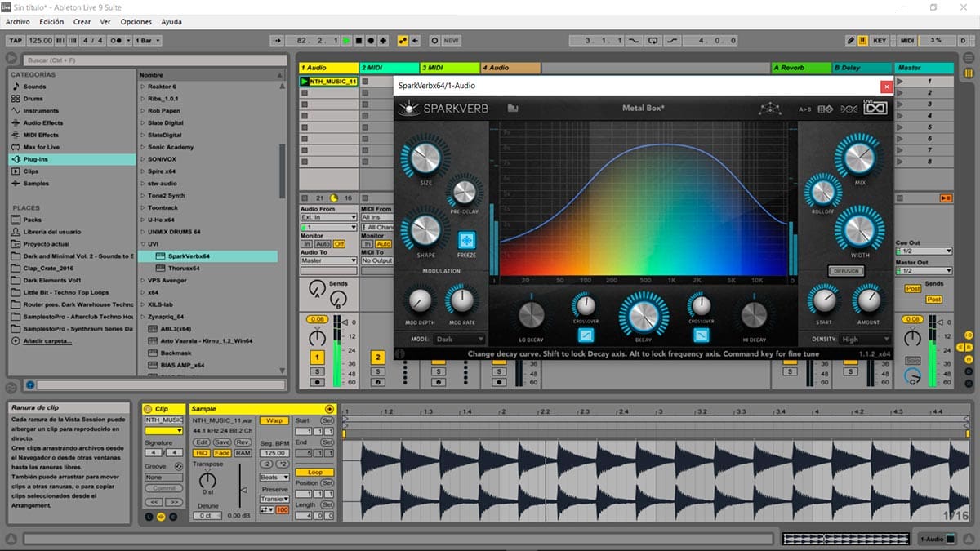Click the sample Edit button
The image size is (980, 551).
[x=202, y=442]
